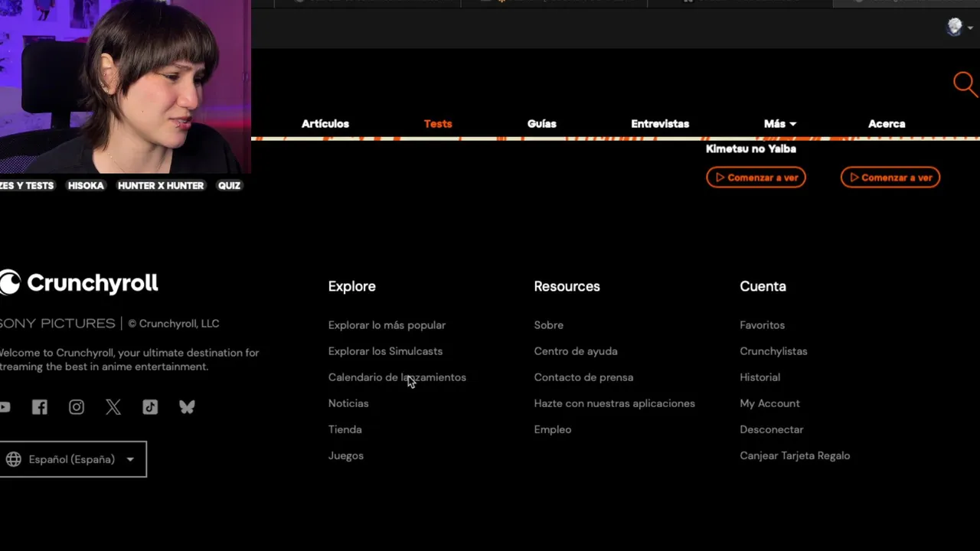Click the browser profile avatar icon
The image size is (980, 551).
[955, 27]
